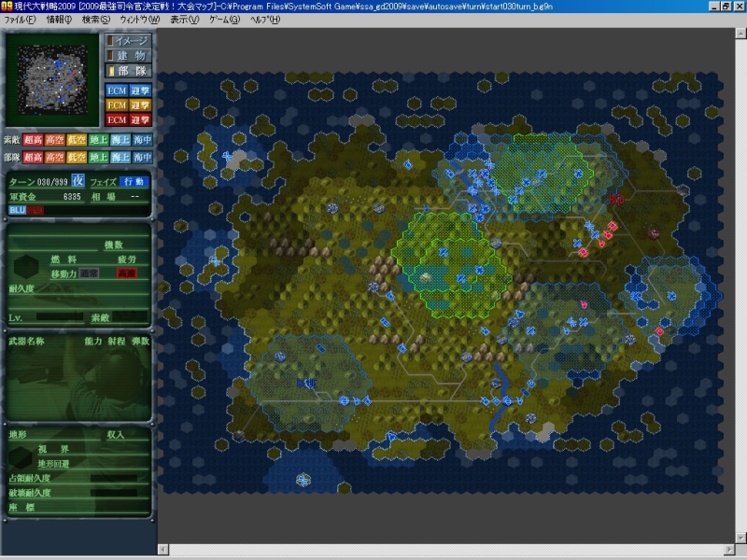This screenshot has width=747, height=560.
Task: Toggle 高空 in the 索敵 row
Action: pyautogui.click(x=55, y=139)
